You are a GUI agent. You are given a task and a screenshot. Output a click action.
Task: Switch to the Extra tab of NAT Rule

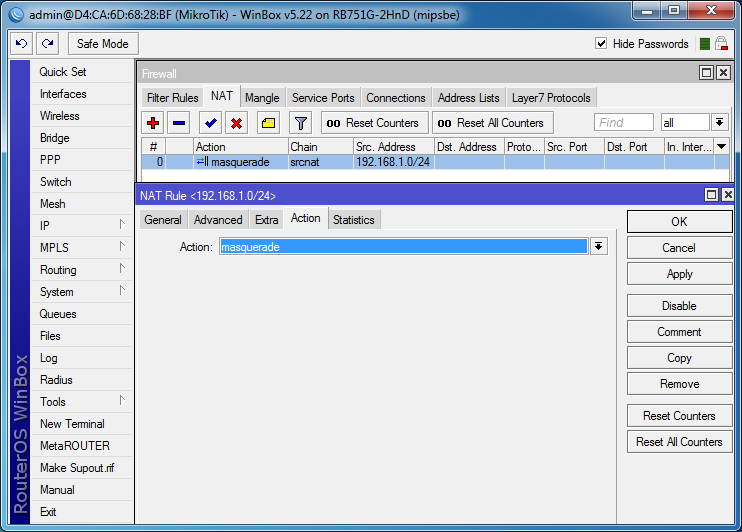coord(266,220)
